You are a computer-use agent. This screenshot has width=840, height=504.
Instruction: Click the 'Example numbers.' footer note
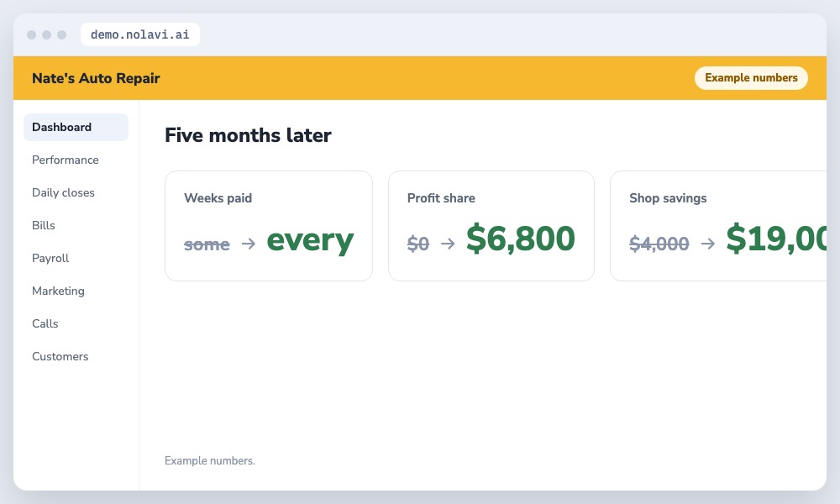point(210,460)
